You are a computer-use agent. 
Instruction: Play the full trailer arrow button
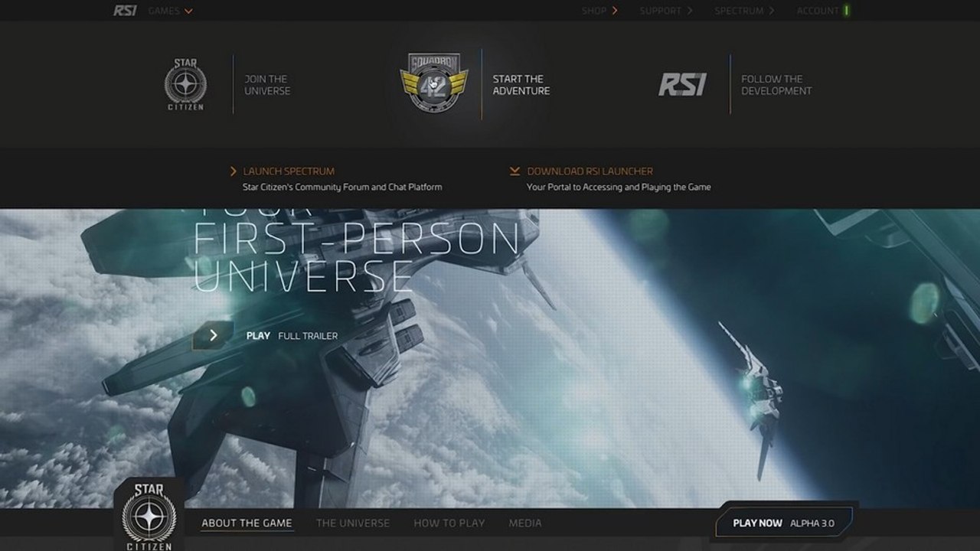click(213, 335)
